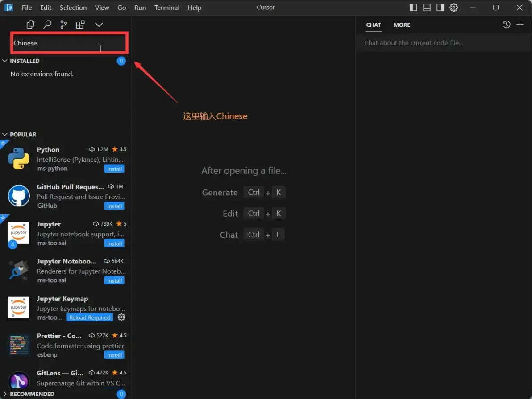Image resolution: width=532 pixels, height=399 pixels.
Task: Open Jupyter Keymap manage gear icon
Action: click(x=121, y=317)
